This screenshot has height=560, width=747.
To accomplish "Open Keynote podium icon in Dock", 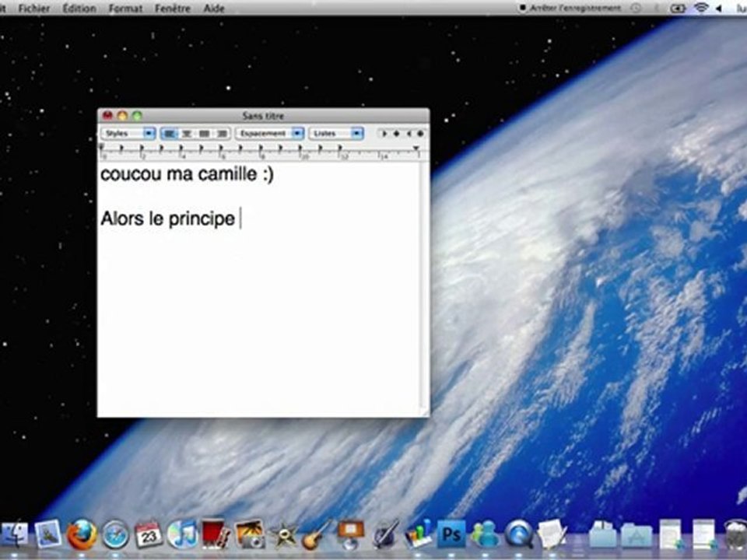I will pos(350,534).
